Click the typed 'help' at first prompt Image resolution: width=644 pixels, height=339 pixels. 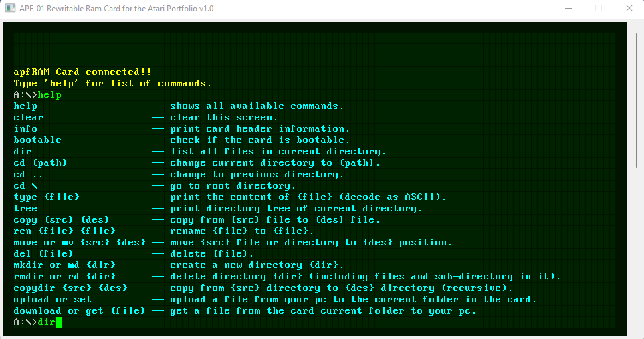pos(49,95)
